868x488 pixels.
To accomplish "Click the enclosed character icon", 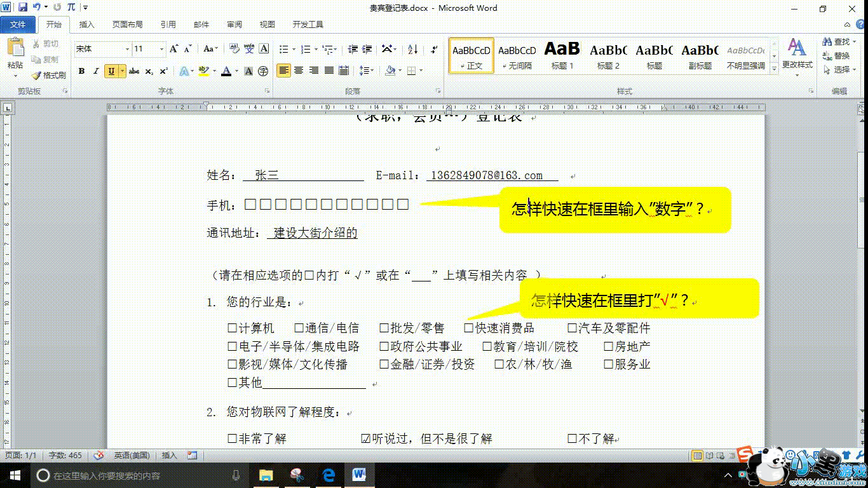I will tap(263, 71).
